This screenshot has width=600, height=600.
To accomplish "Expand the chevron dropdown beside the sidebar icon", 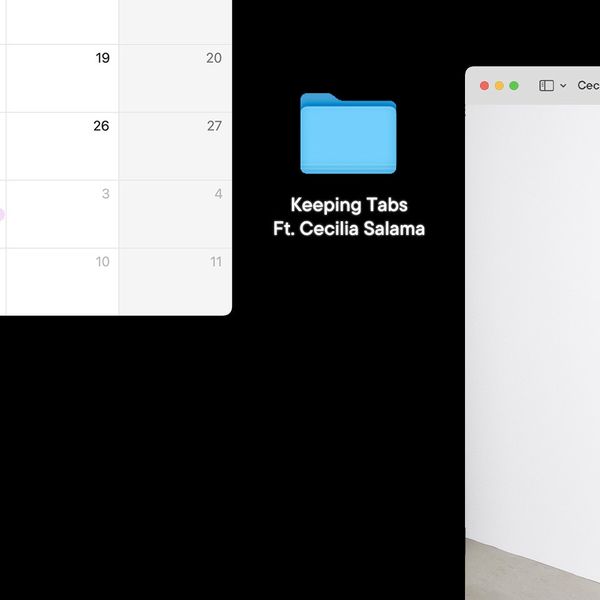I will point(563,85).
